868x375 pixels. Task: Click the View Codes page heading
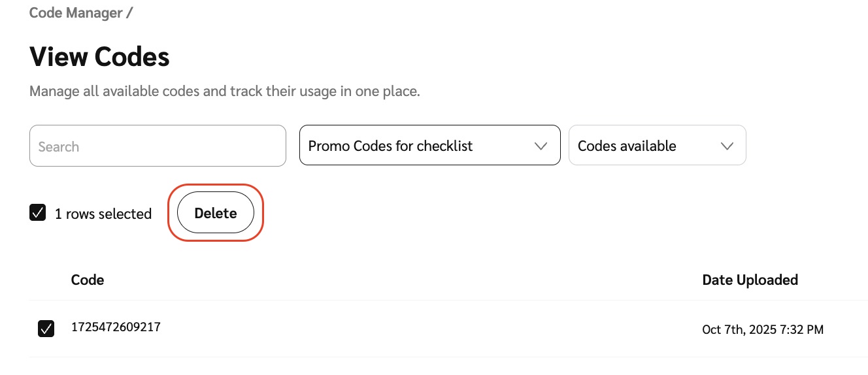point(99,57)
